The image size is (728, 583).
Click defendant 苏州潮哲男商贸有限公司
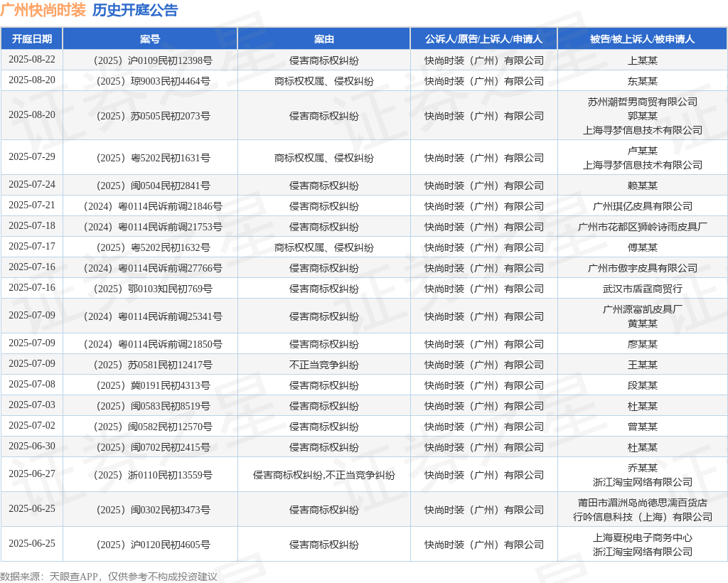click(x=643, y=102)
